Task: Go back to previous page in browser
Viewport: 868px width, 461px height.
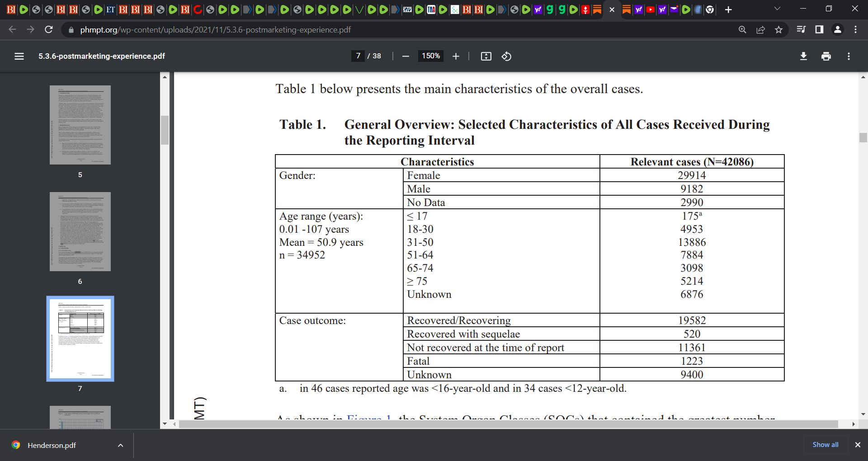Action: coord(12,29)
